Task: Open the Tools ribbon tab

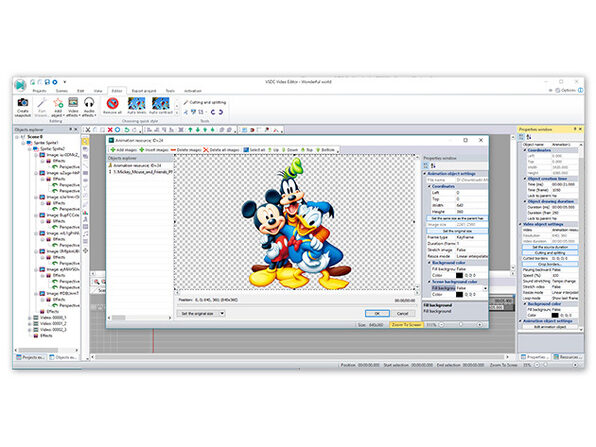Action: point(170,91)
